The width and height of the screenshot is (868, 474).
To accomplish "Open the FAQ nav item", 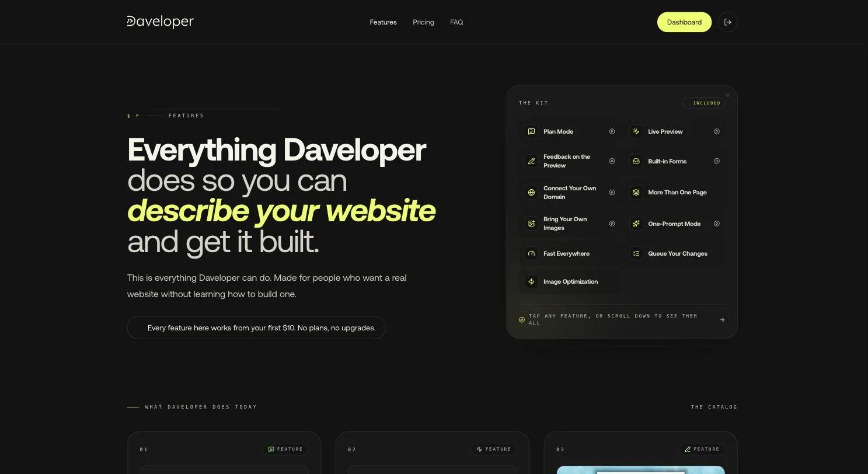I will (456, 22).
